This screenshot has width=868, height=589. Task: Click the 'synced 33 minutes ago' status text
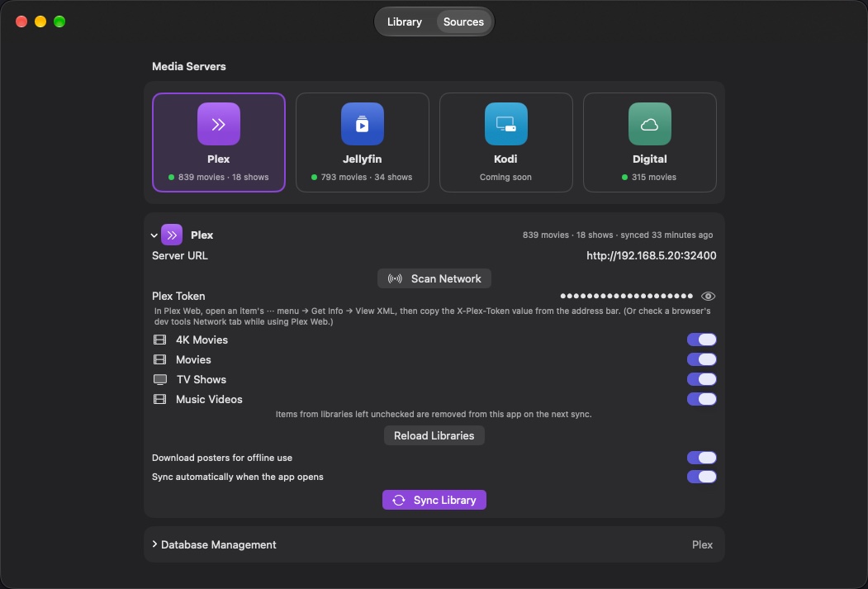click(x=666, y=235)
